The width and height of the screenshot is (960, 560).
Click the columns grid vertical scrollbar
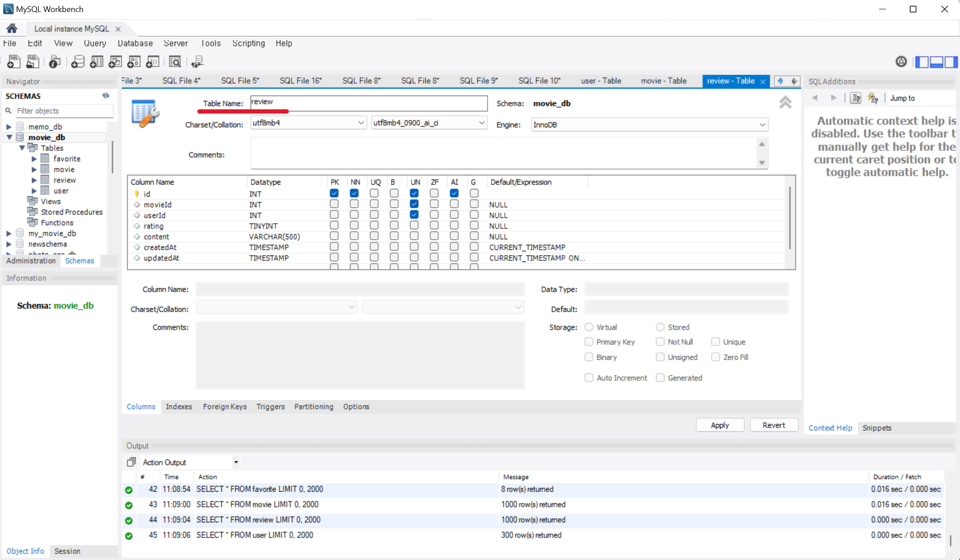coord(790,218)
